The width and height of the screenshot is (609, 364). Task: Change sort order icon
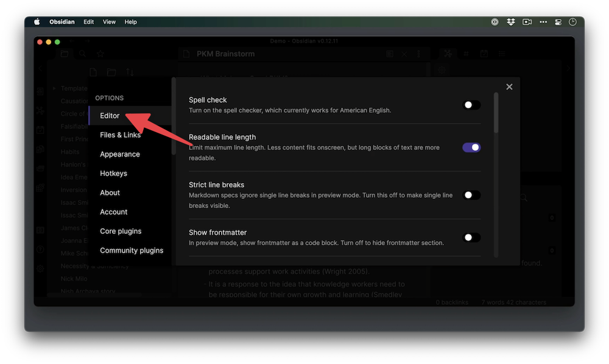130,72
